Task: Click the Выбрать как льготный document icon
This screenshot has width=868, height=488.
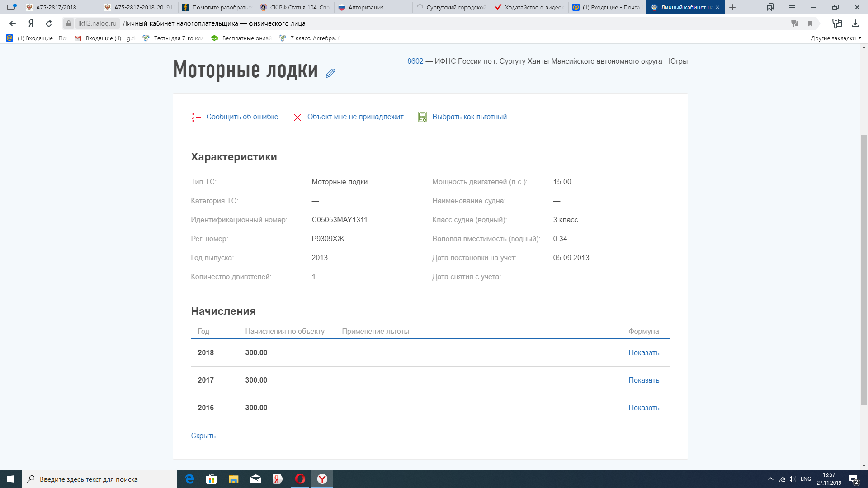Action: pyautogui.click(x=422, y=117)
